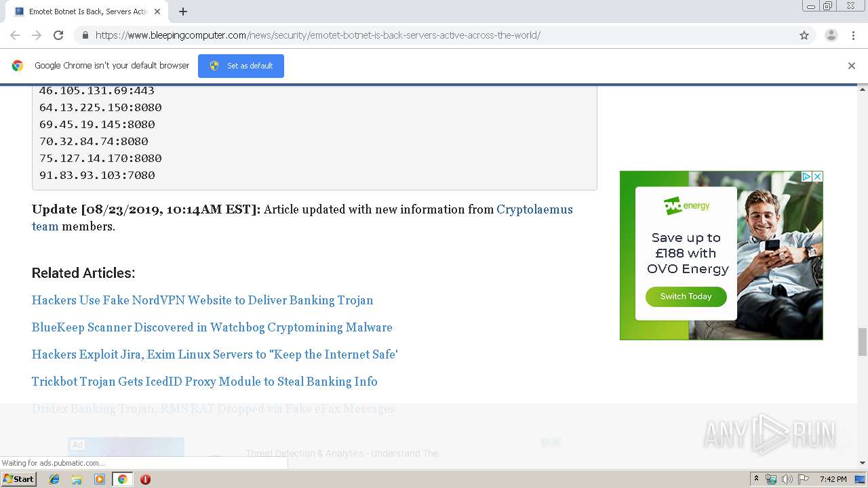Show hidden system tray icons
Image resolution: width=868 pixels, height=488 pixels.
click(x=756, y=479)
